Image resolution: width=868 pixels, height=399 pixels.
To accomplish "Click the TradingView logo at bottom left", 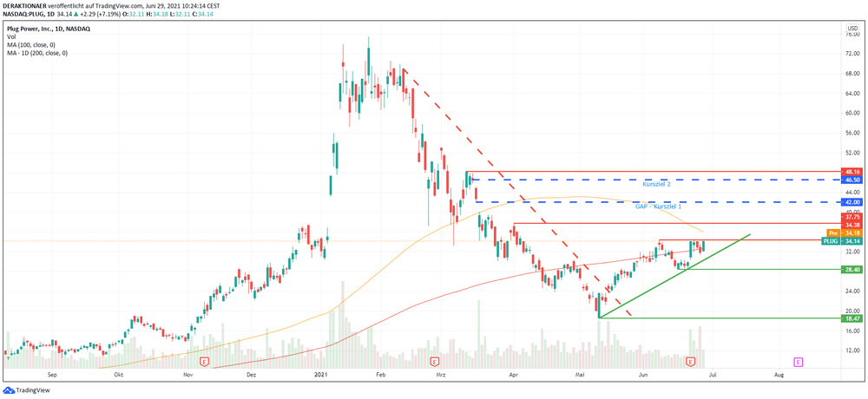I will point(27,389).
